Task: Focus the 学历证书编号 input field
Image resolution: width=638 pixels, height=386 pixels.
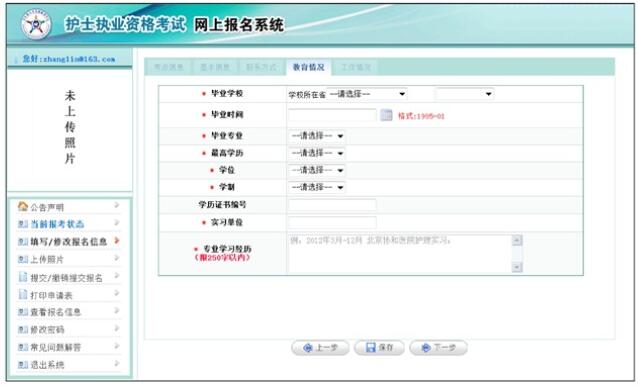Action: point(332,205)
